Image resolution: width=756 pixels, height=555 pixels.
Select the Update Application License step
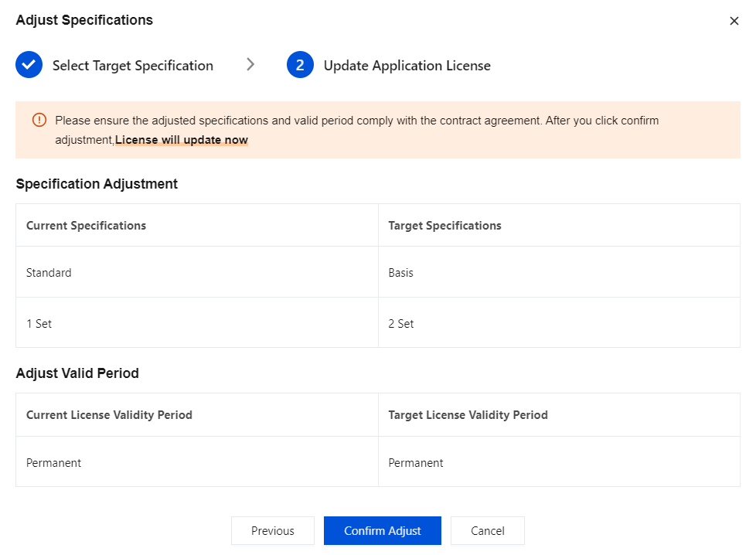(x=407, y=66)
